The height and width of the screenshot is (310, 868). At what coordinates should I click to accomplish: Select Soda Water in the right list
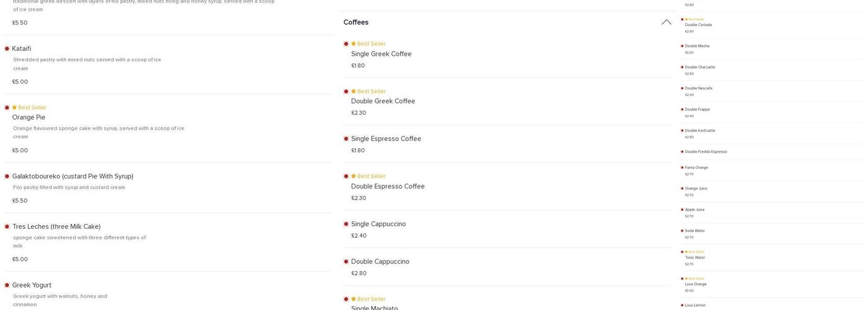(694, 231)
